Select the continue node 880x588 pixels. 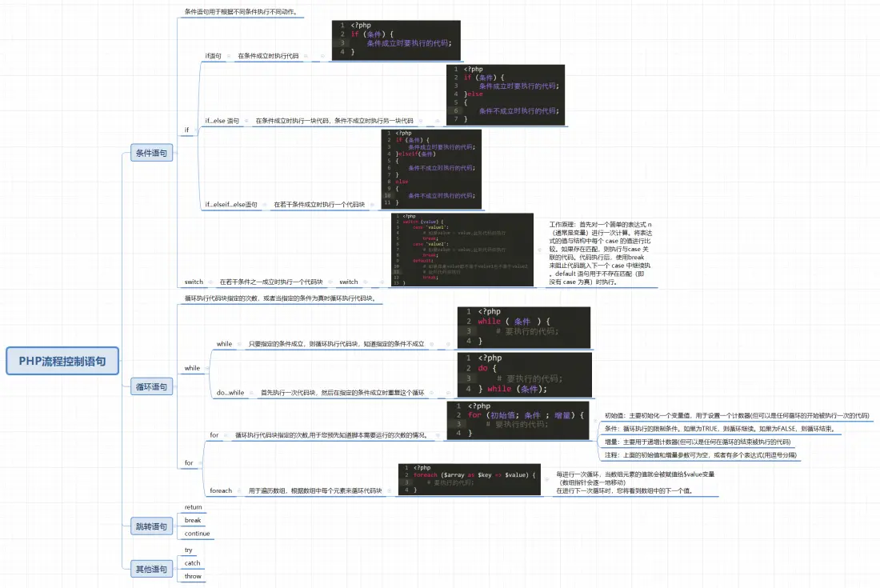197,534
